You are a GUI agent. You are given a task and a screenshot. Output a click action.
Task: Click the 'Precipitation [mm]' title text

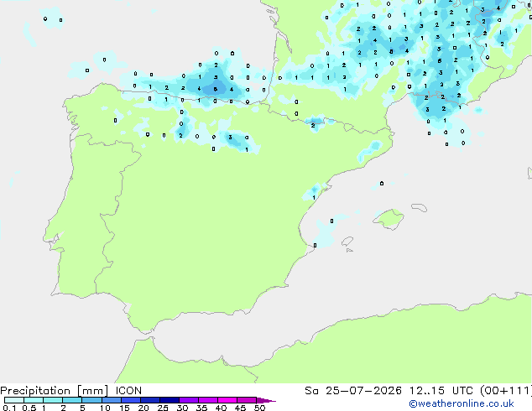[55, 391]
